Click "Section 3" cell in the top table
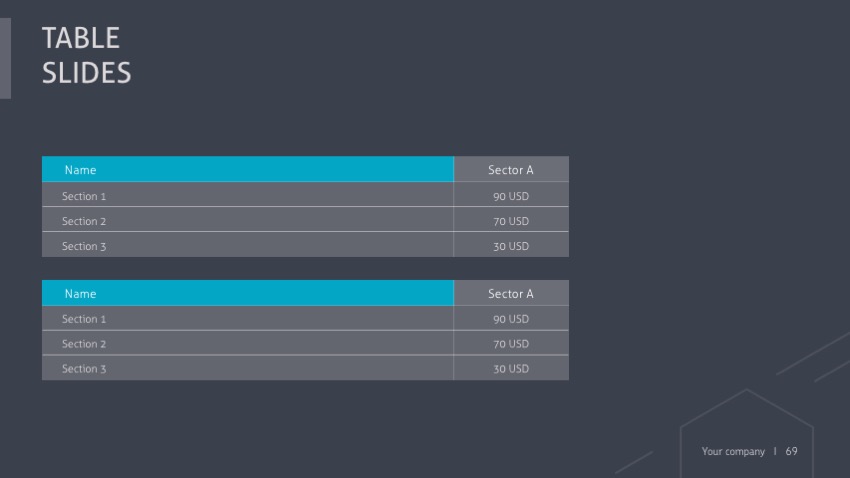The width and height of the screenshot is (850, 478). [84, 246]
